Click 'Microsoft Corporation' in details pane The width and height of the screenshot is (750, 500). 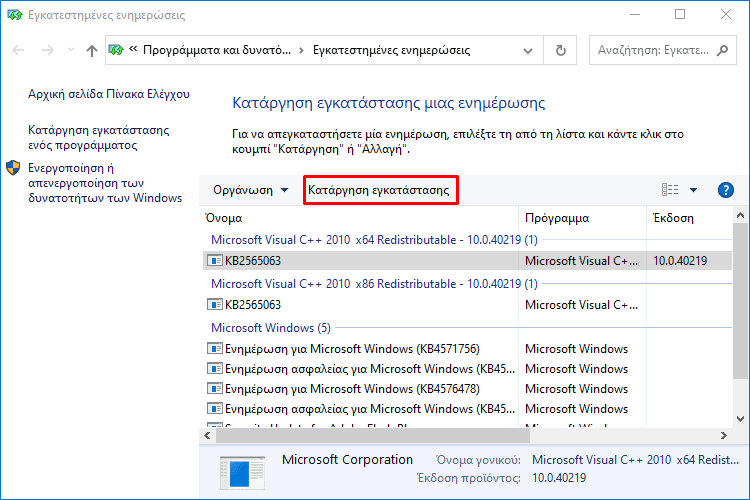click(347, 459)
